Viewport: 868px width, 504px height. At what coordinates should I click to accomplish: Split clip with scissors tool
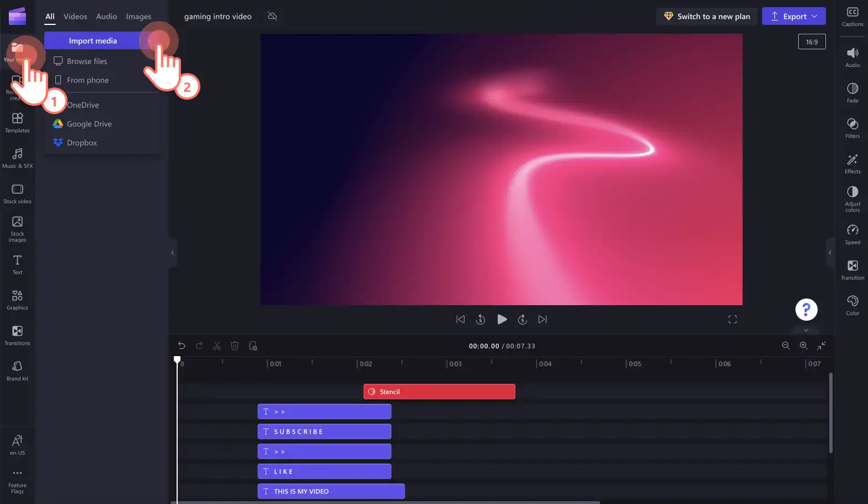pos(216,346)
